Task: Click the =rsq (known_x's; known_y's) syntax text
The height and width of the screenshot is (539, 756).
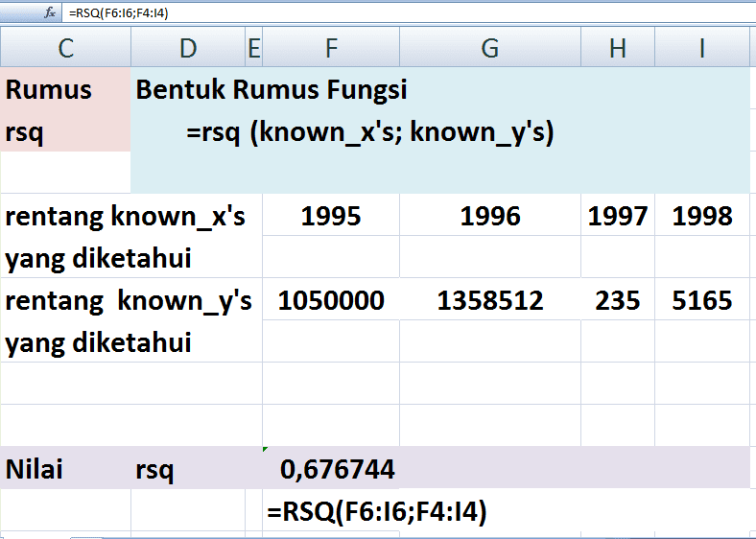Action: click(x=370, y=131)
